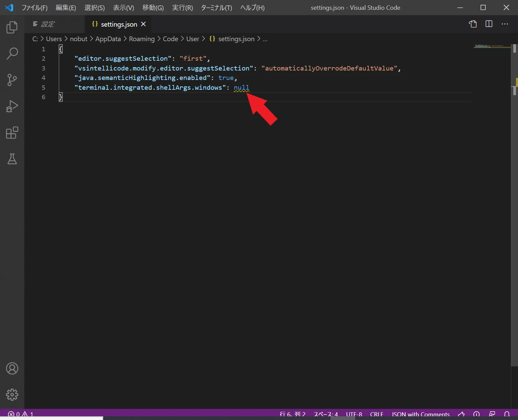Change encoding via UTF-8 status item
Viewport: 518px width, 420px height.
(x=354, y=414)
